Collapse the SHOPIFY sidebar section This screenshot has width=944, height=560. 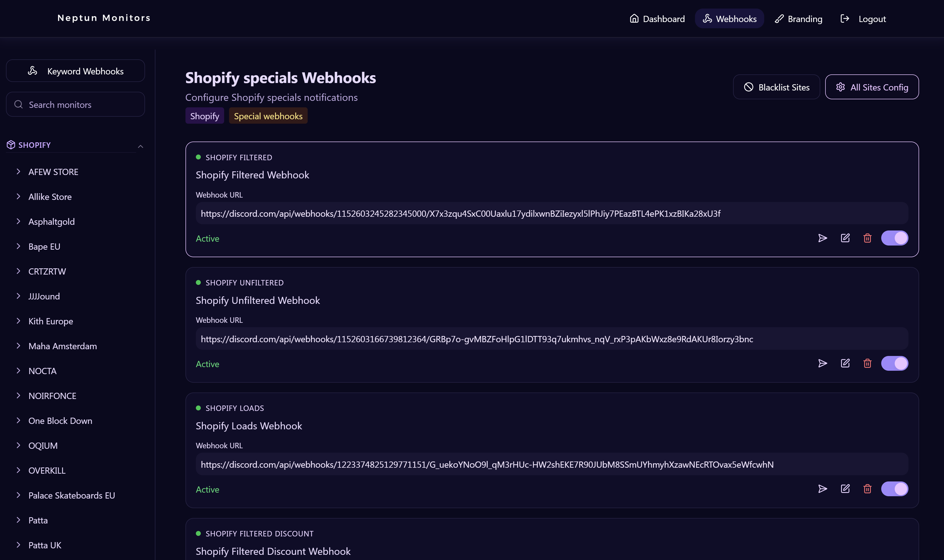click(140, 146)
